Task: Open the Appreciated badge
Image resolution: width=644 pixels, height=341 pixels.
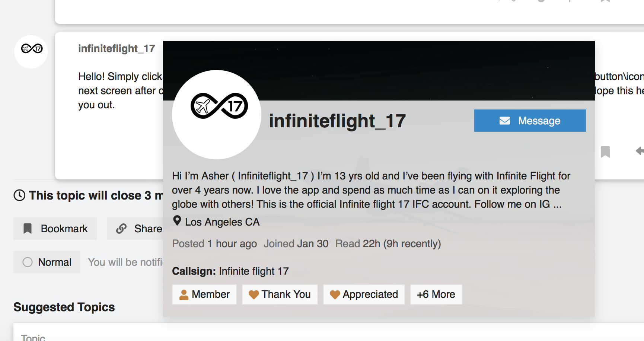Action: [x=364, y=294]
